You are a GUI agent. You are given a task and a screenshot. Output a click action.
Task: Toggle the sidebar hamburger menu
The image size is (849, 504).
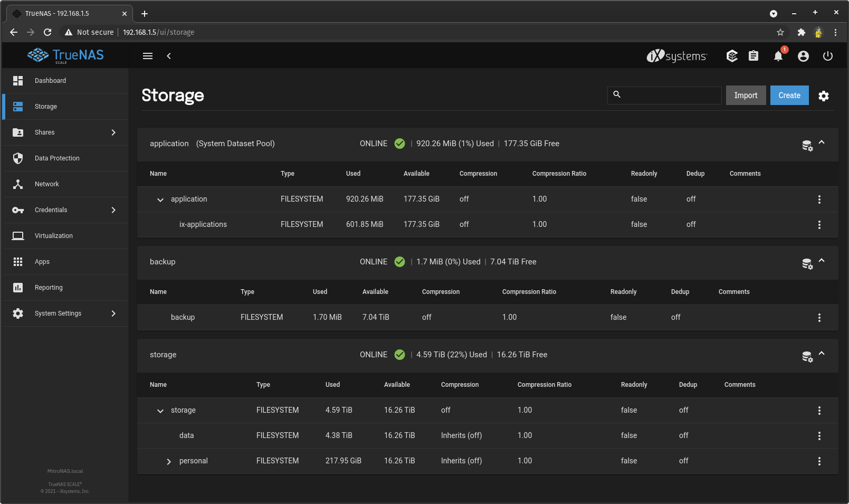148,56
